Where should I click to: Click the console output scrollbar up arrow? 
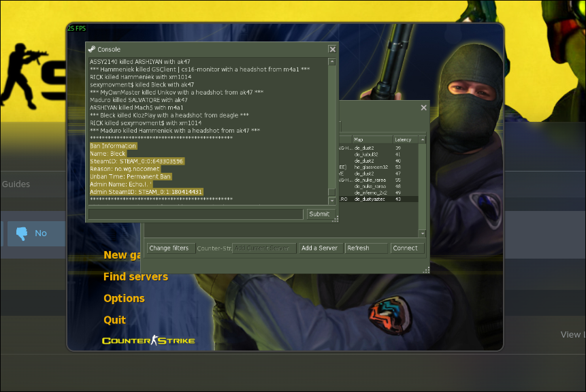(x=332, y=62)
